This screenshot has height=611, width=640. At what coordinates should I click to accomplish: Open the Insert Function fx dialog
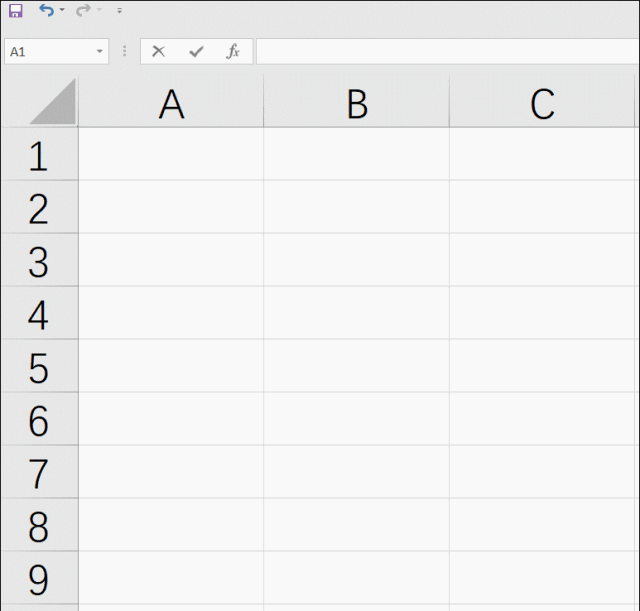click(232, 52)
